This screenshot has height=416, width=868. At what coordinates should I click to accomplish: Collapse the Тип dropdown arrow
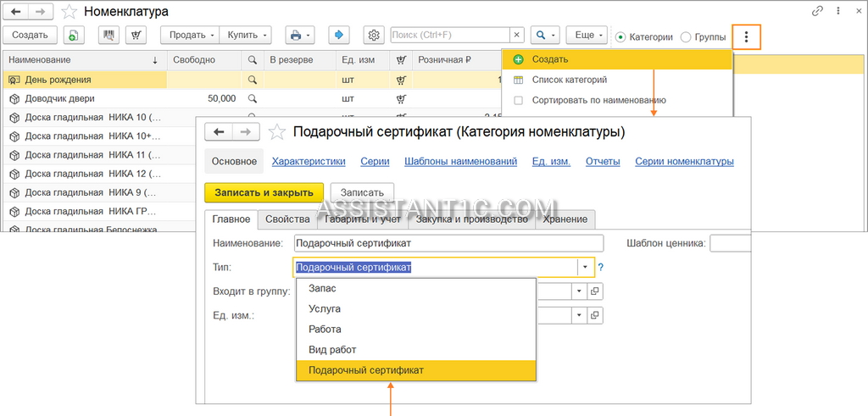585,267
